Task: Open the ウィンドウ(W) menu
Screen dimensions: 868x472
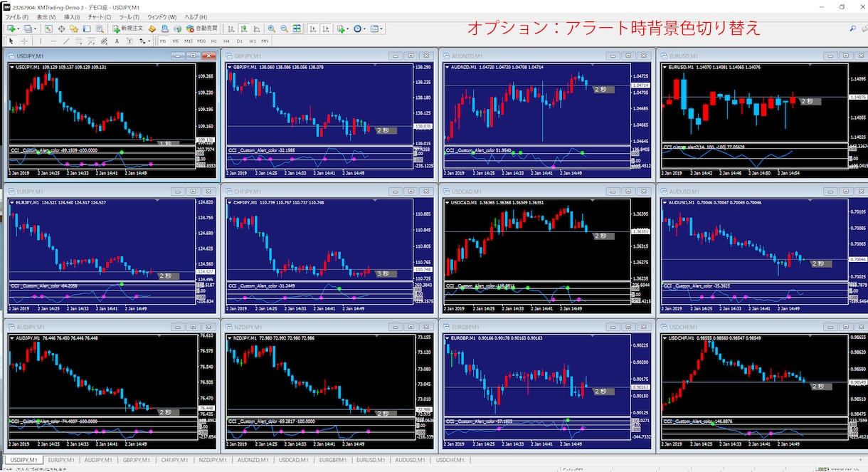Action: (162, 16)
